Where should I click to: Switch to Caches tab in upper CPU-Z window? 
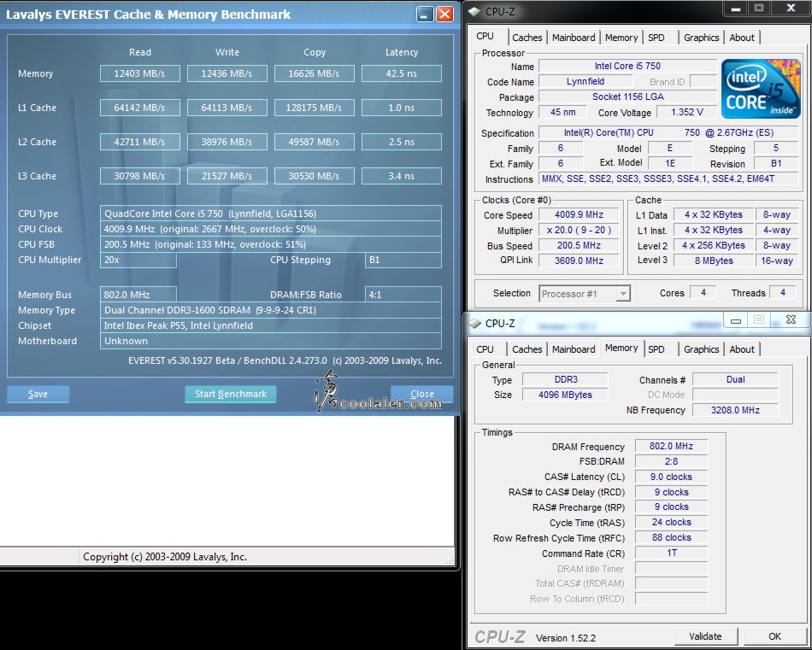[x=527, y=38]
